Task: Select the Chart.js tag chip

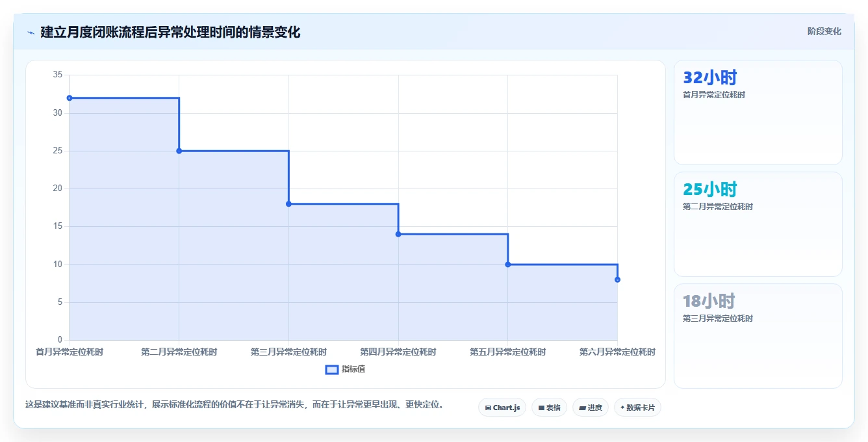Action: [x=502, y=408]
